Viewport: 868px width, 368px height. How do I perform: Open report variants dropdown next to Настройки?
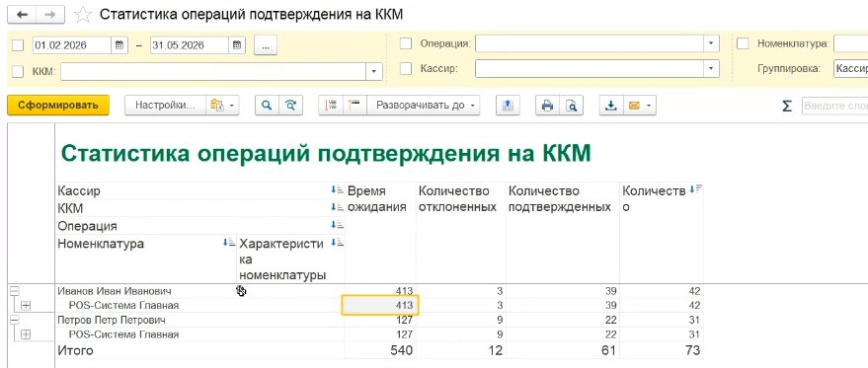coord(222,106)
